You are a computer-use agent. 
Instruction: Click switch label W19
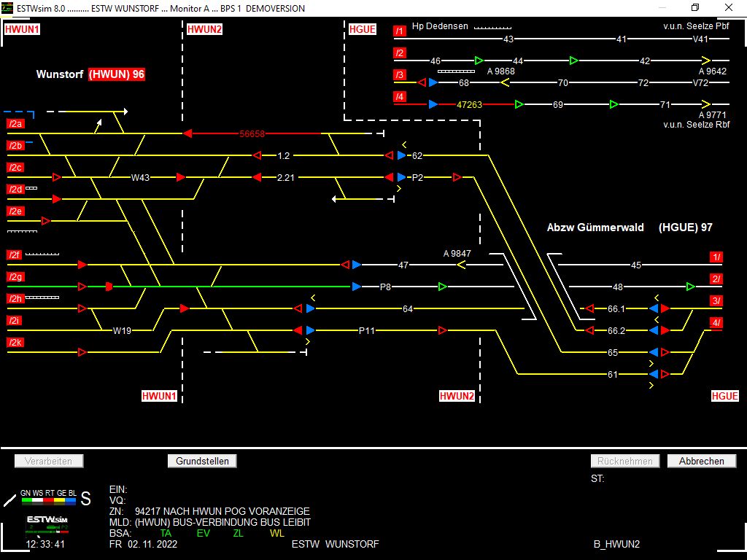click(x=122, y=330)
